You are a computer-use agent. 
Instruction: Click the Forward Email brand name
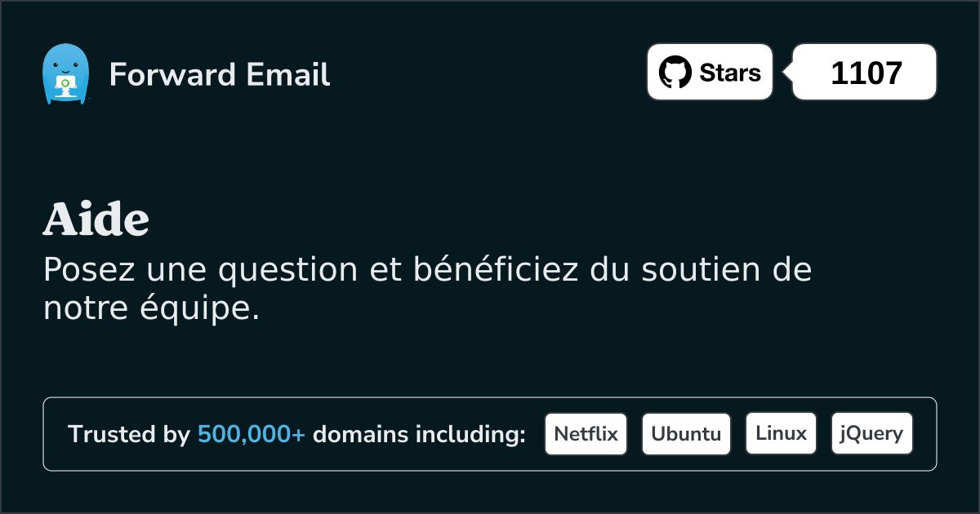[220, 75]
